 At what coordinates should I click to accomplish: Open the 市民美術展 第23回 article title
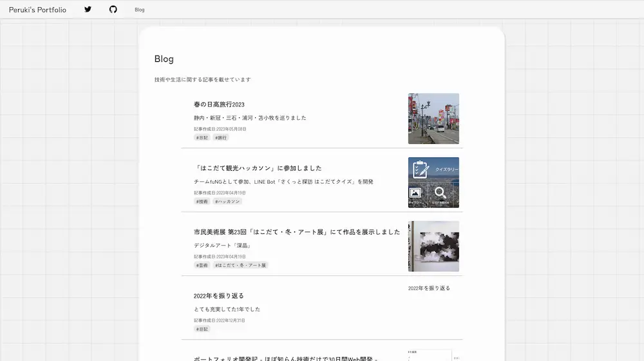click(x=296, y=232)
